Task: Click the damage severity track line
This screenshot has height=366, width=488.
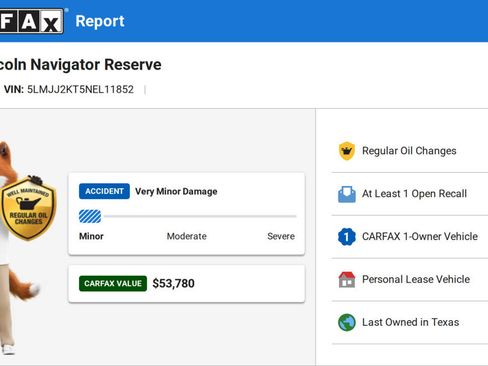Action: pyautogui.click(x=200, y=216)
